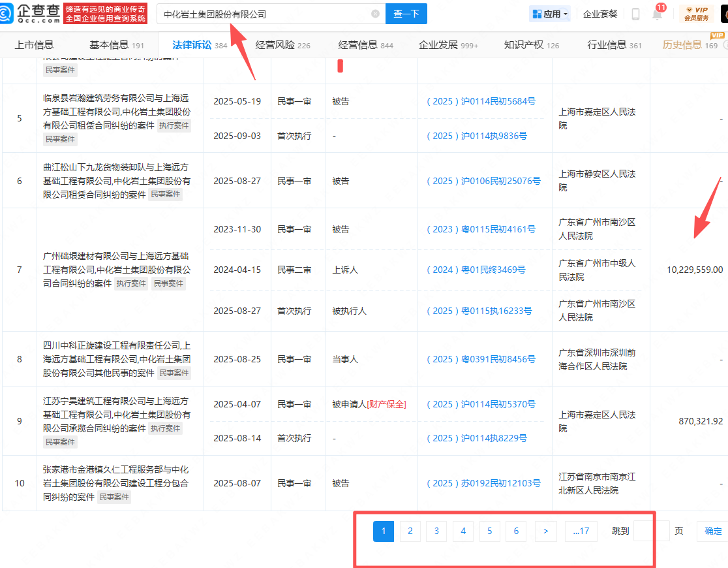Jump to last page ...17
The width and height of the screenshot is (728, 568).
point(581,531)
